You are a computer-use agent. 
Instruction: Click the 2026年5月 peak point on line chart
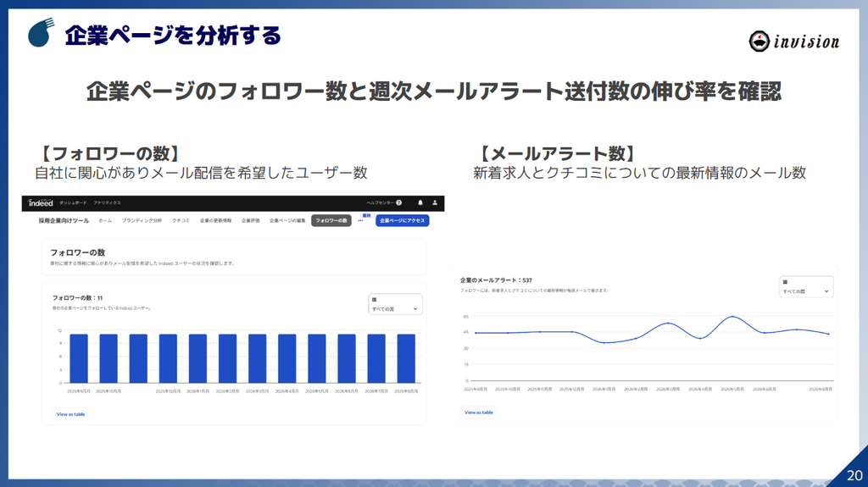point(732,317)
